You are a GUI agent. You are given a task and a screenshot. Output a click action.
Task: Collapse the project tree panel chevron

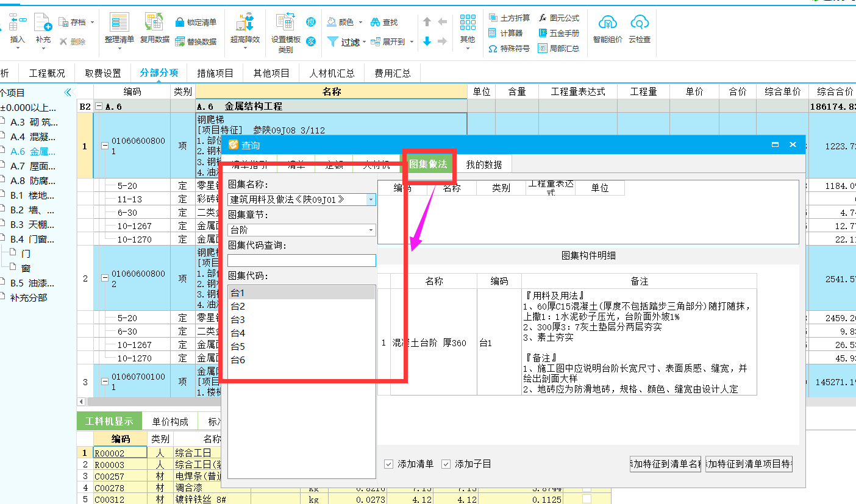click(x=68, y=93)
